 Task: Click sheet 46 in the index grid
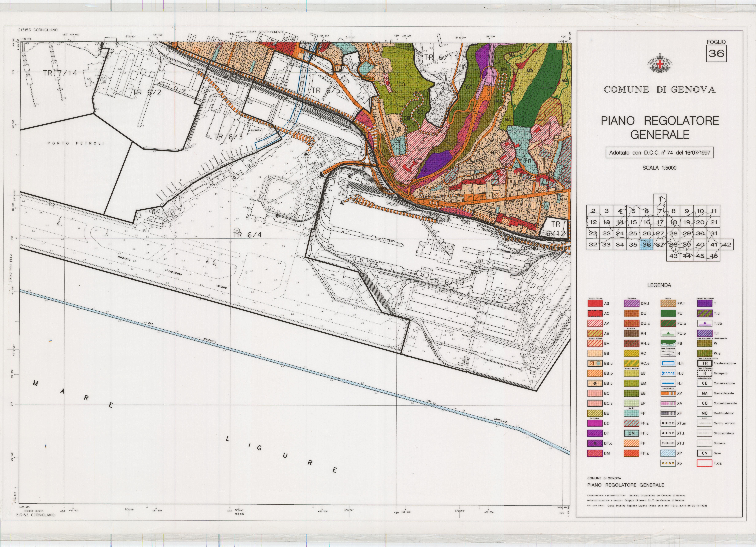pos(713,256)
